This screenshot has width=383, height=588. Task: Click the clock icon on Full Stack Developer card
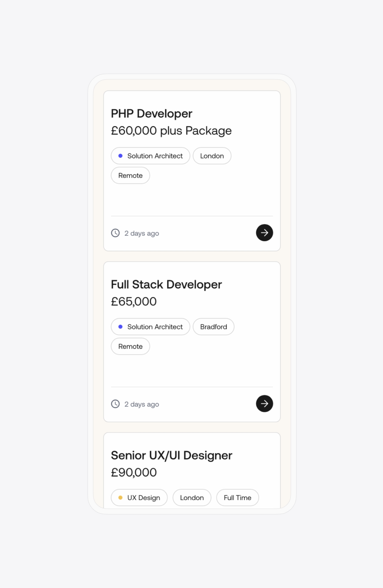pyautogui.click(x=115, y=404)
